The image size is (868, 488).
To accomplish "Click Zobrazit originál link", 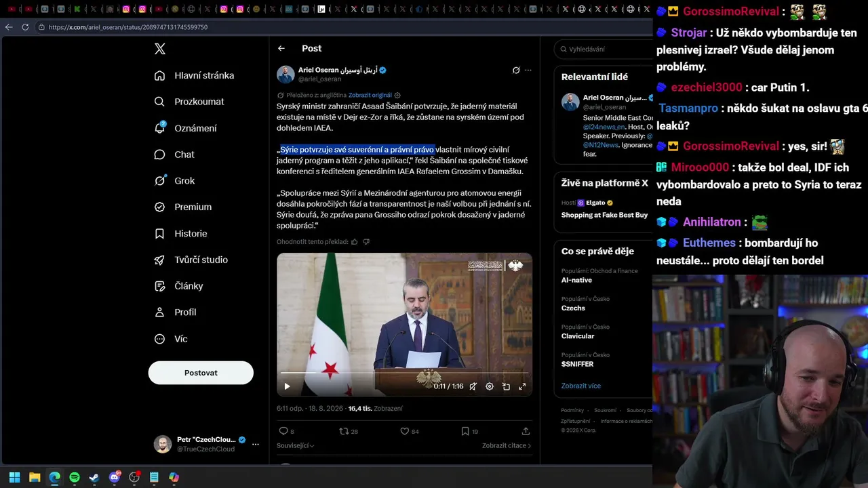I will click(x=370, y=96).
